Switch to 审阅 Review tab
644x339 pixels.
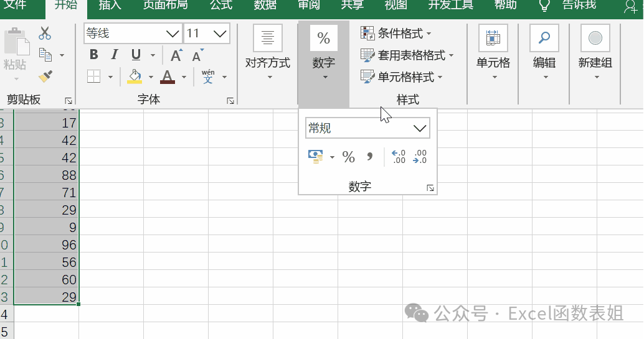pos(309,5)
